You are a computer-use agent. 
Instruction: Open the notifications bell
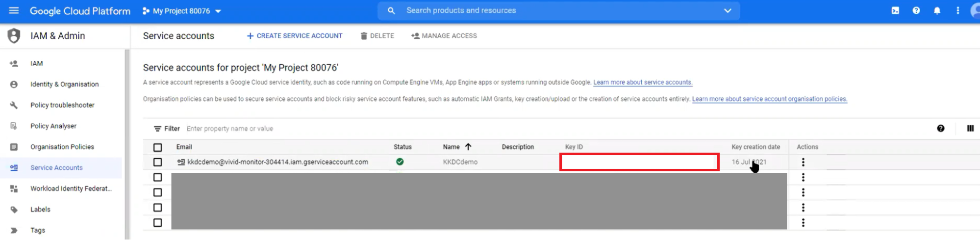point(937,10)
